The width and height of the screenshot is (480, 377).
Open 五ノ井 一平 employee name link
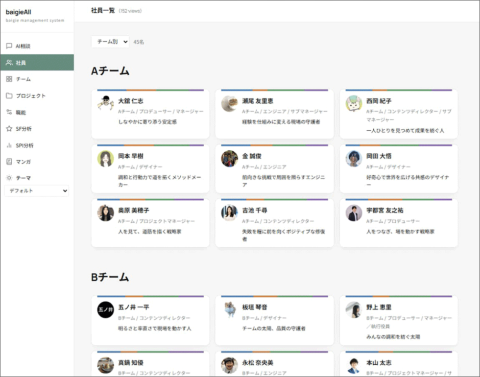(x=134, y=307)
